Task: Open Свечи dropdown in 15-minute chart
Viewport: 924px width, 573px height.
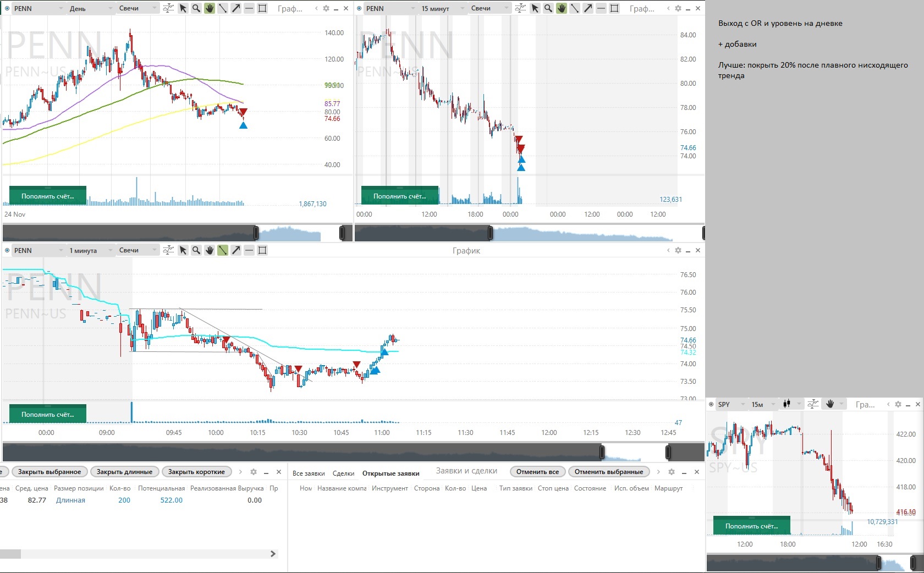Action: (489, 8)
